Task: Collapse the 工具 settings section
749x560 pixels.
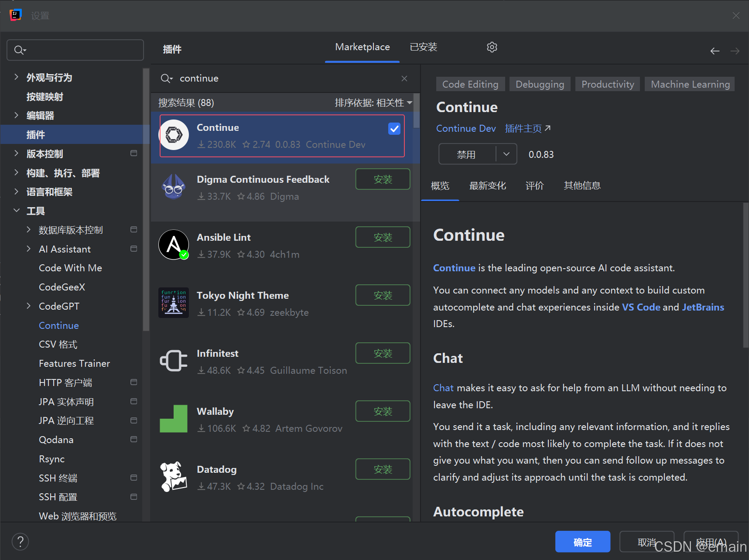Action: tap(17, 211)
